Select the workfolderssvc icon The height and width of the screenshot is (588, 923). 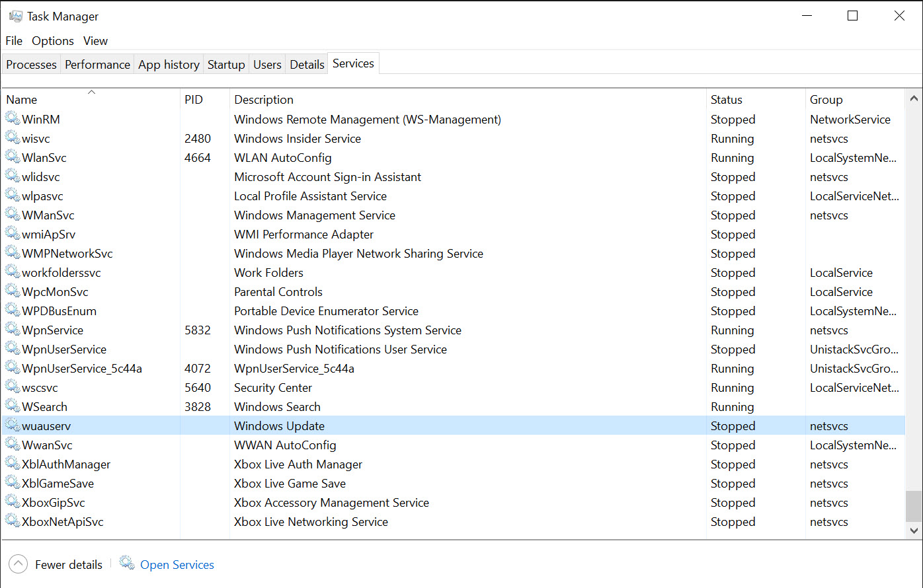(13, 272)
